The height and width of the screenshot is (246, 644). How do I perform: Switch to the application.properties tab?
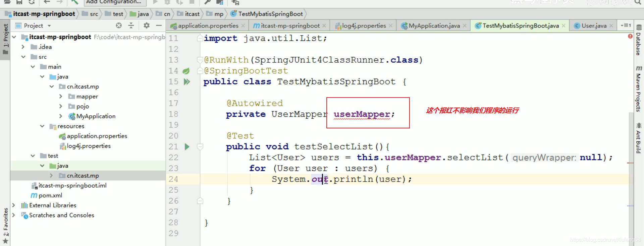click(208, 26)
